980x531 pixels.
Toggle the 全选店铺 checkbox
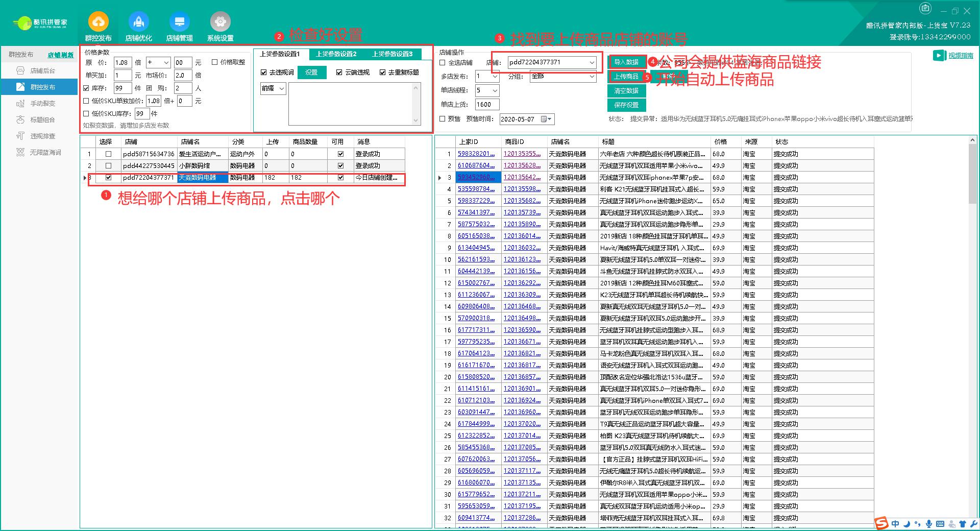[443, 63]
